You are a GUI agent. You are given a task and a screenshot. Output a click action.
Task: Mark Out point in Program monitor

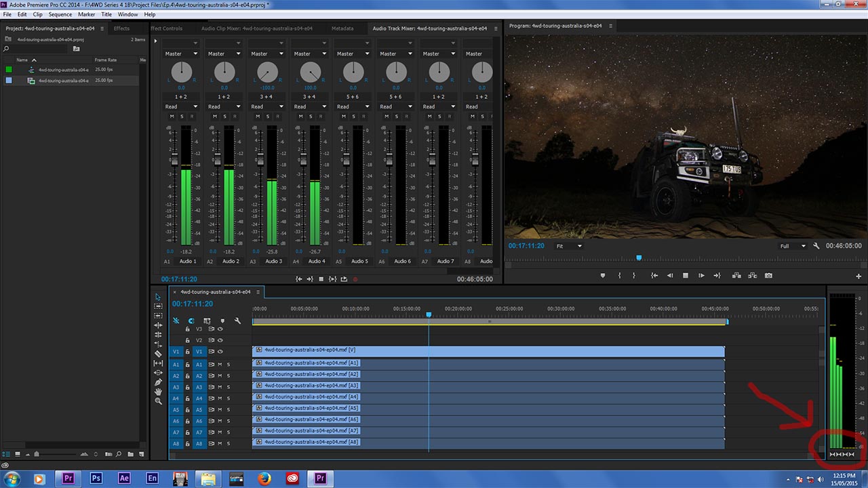[634, 276]
